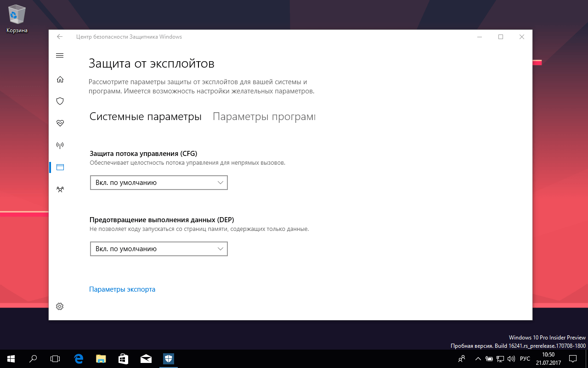Select the Системные параметры tab

point(145,116)
